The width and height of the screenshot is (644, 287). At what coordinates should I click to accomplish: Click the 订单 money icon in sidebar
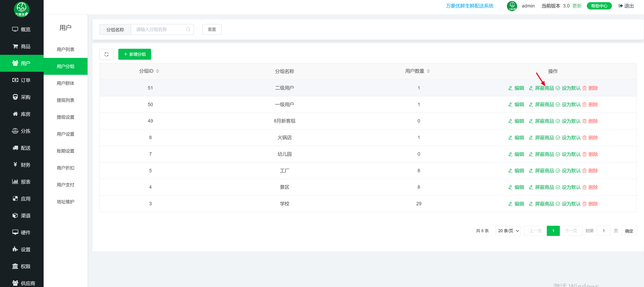pos(15,80)
